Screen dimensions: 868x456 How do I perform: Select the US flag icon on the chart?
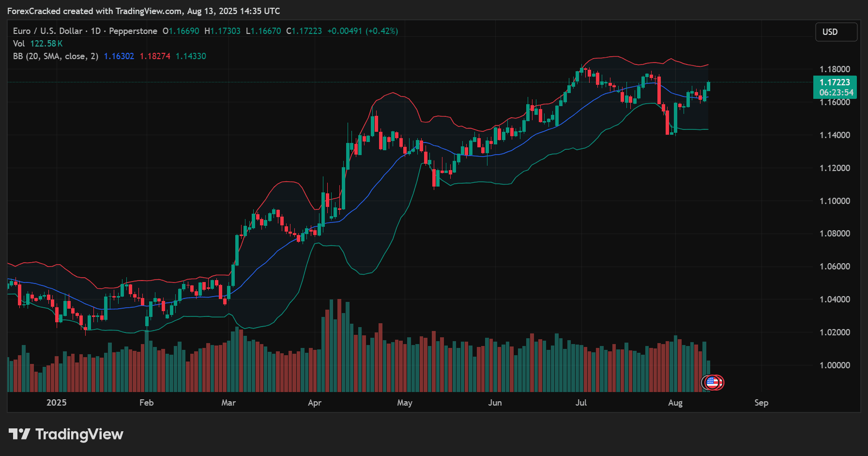click(713, 382)
